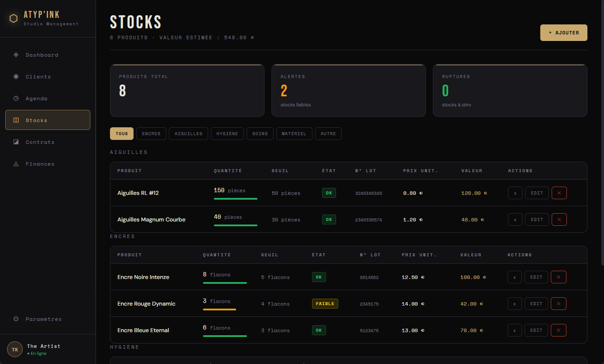Click the OK badge for Aiguilles RL #12
The width and height of the screenshot is (604, 364).
(329, 193)
